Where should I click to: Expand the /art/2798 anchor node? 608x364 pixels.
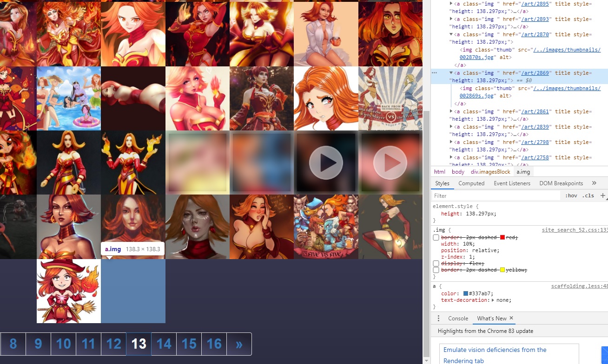point(451,142)
